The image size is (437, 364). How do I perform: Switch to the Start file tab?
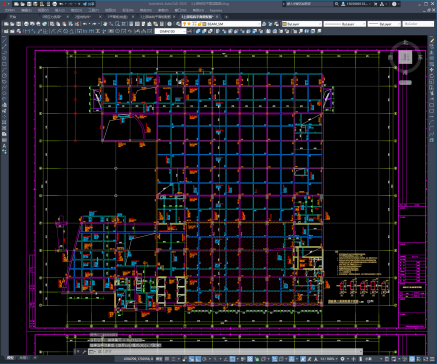click(13, 17)
